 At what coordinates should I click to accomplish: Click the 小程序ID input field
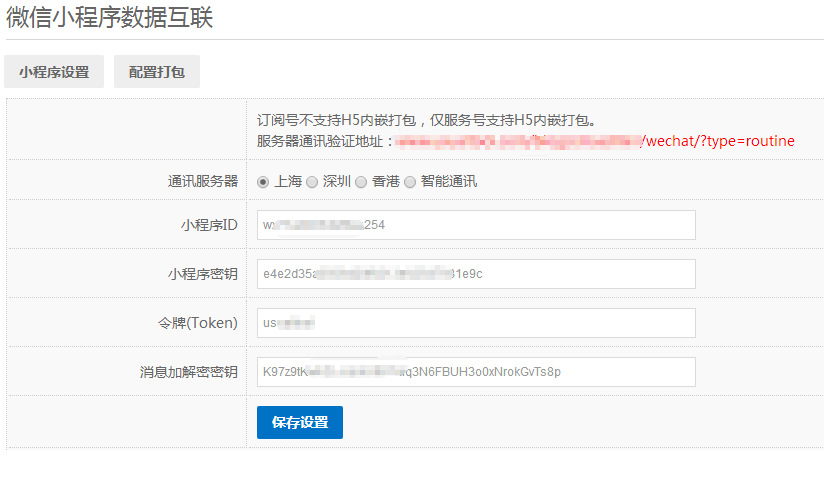[x=476, y=225]
